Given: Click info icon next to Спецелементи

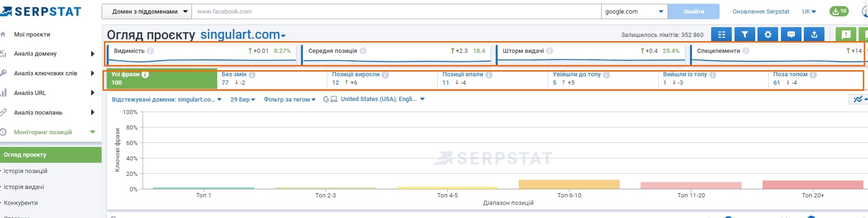Looking at the screenshot, I should [x=746, y=51].
